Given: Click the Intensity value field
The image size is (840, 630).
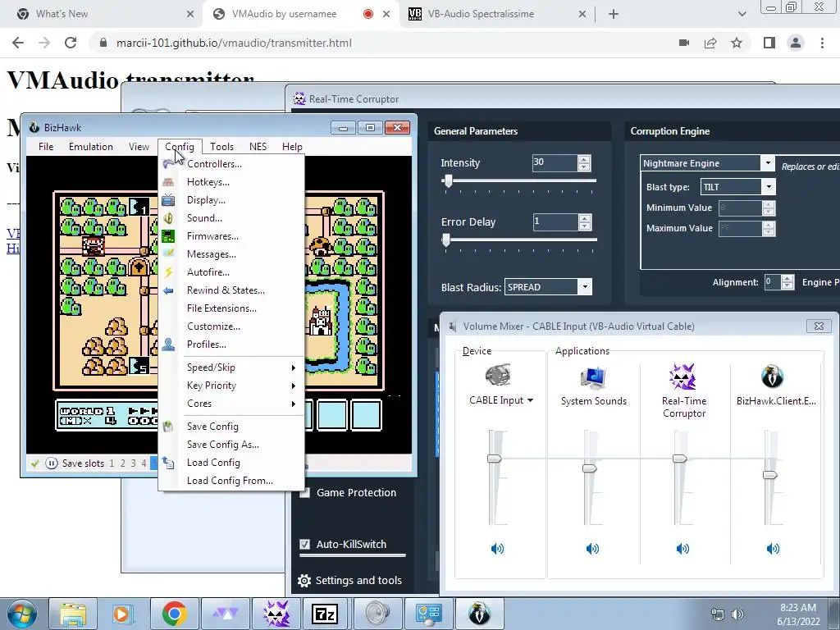Looking at the screenshot, I should pos(555,162).
